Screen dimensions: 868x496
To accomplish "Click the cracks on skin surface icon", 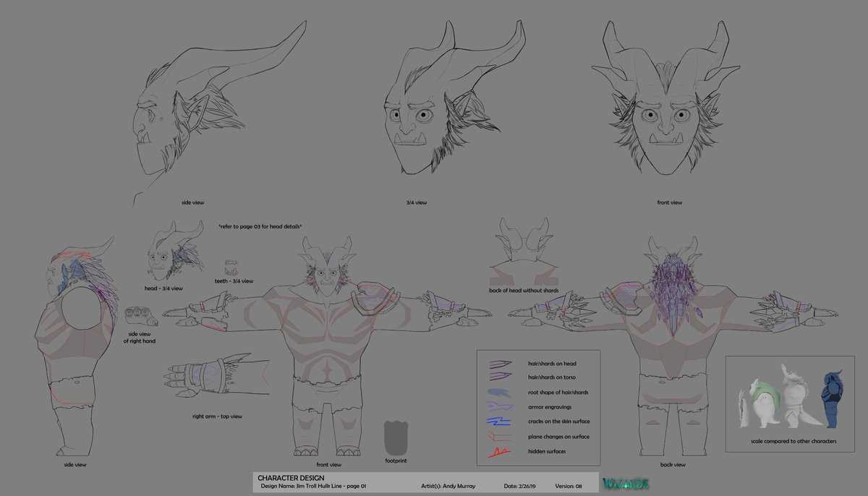I will pos(501,421).
